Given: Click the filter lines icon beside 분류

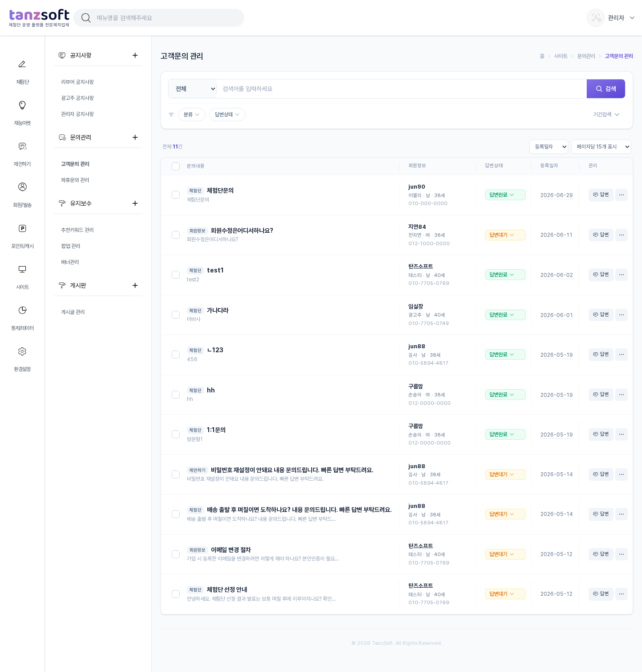Looking at the screenshot, I should (x=171, y=115).
